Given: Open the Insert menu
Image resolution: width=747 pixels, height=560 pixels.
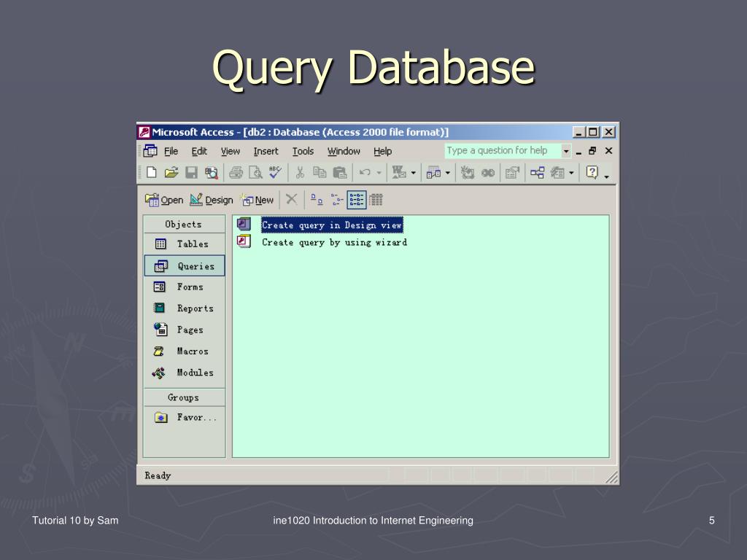Looking at the screenshot, I should 266,152.
